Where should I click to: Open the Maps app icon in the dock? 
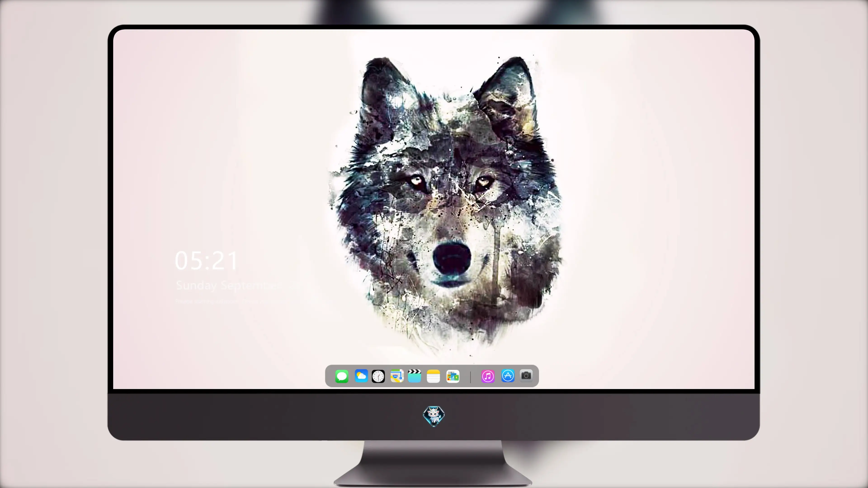coord(397,376)
